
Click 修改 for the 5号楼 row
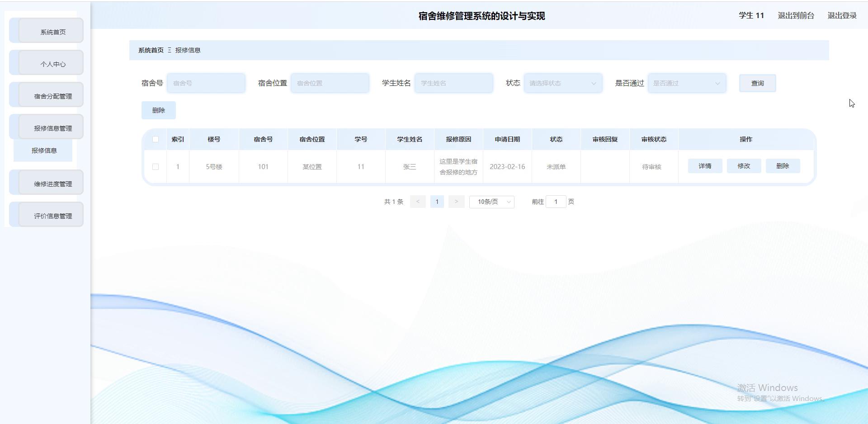[744, 166]
